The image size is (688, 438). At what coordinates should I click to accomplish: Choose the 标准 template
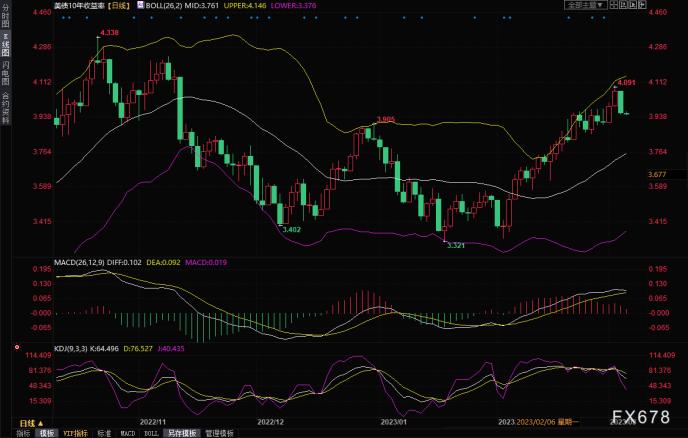(x=104, y=433)
